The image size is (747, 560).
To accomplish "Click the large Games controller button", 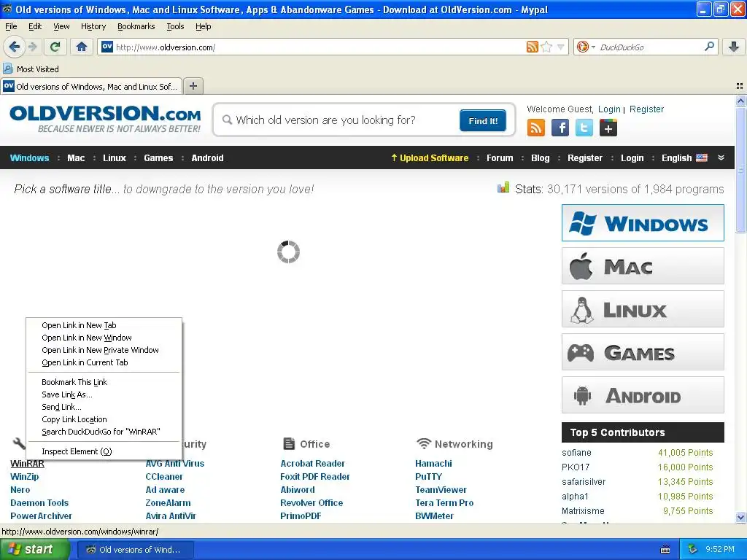I will [643, 352].
